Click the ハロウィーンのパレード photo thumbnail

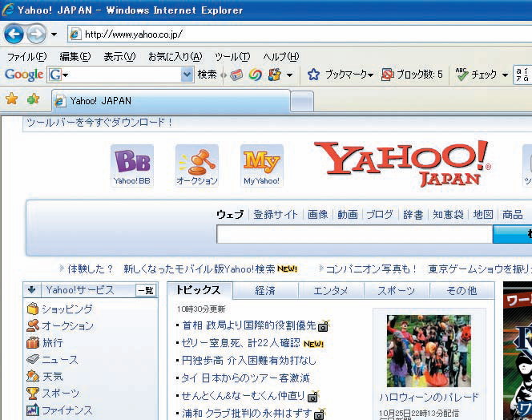pyautogui.click(x=429, y=351)
